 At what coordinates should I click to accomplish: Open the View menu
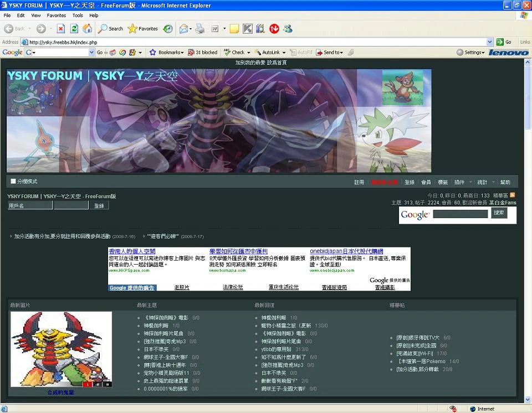(35, 16)
